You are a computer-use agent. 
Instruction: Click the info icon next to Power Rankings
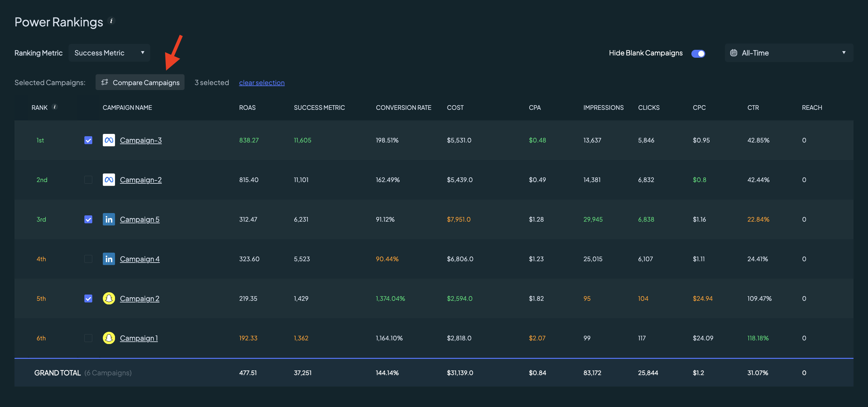pos(111,21)
